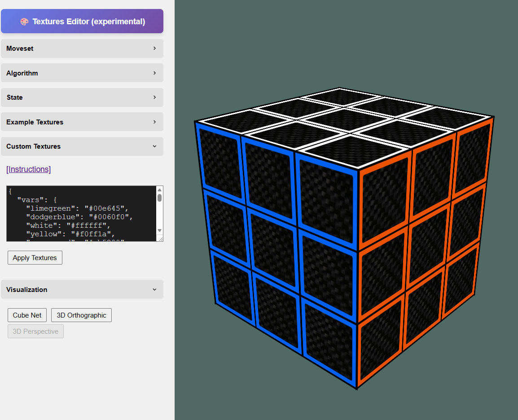Click the Algorithm chevron arrow

[154, 73]
